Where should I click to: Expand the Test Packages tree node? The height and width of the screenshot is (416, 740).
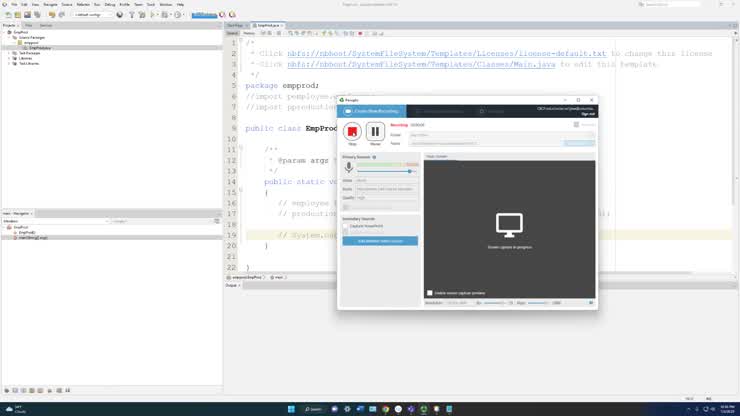tap(9, 53)
